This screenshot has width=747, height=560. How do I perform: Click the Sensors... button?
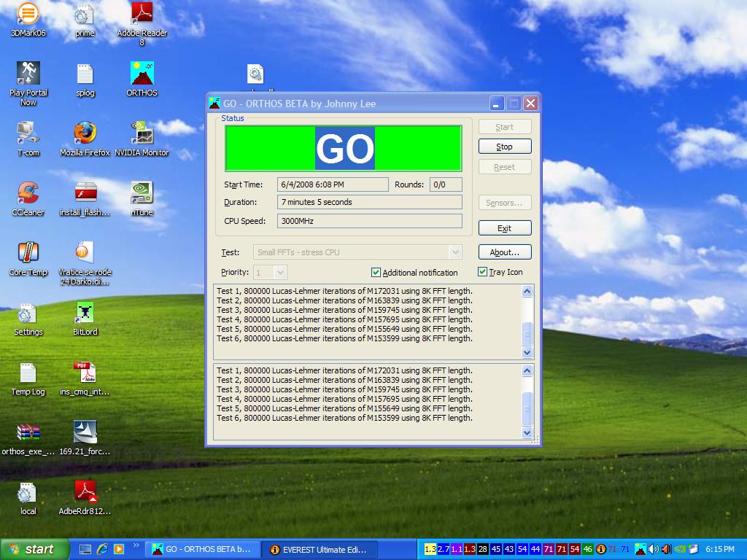click(x=505, y=203)
